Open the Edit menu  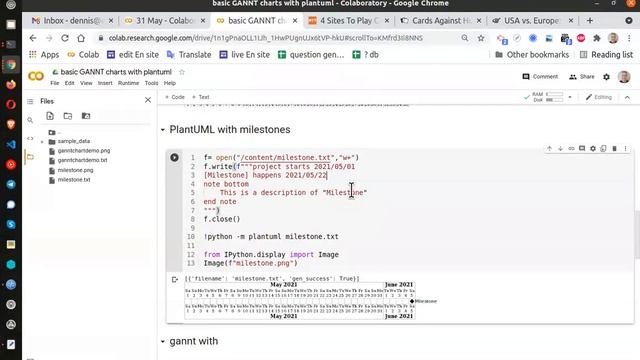click(69, 83)
